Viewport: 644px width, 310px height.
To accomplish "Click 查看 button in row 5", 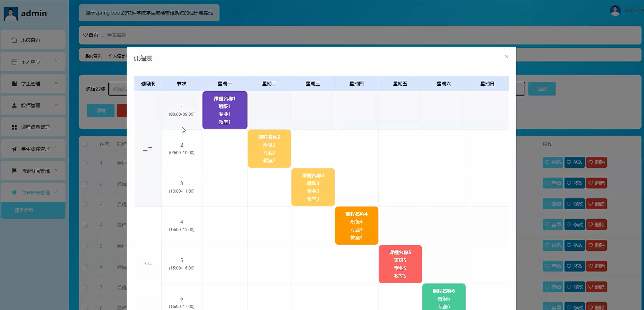I will coord(553,245).
